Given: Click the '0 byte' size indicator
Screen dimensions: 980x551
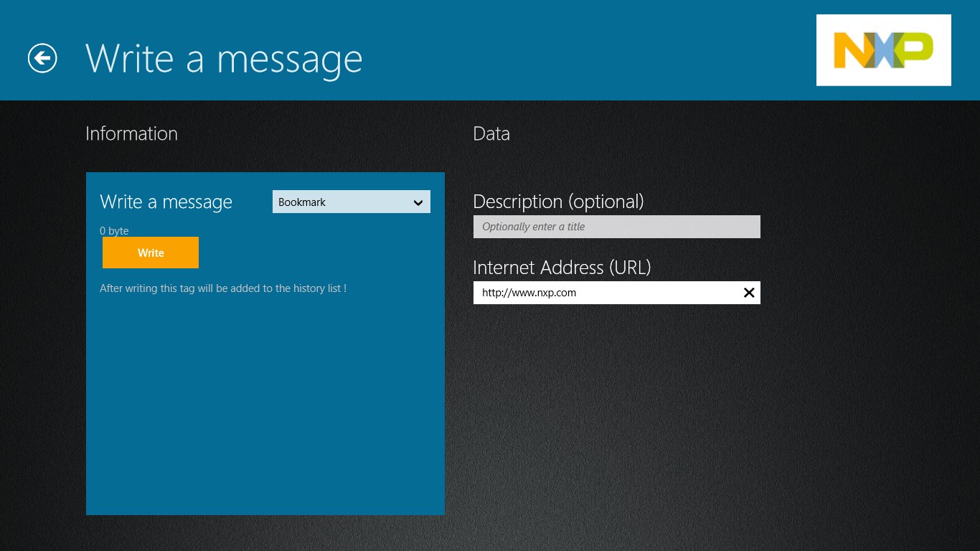Looking at the screenshot, I should pos(114,231).
